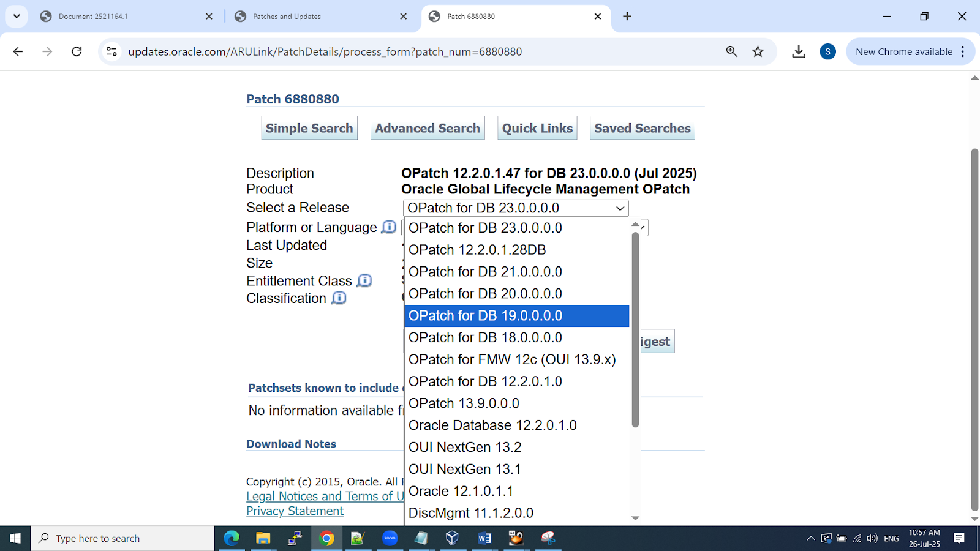
Task: Open the Advanced Search button
Action: click(x=428, y=128)
